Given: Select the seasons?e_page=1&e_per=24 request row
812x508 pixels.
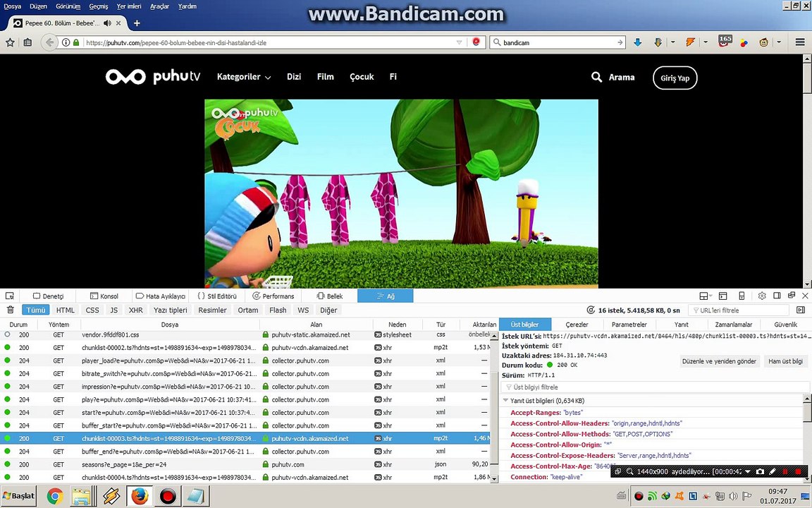Looking at the screenshot, I should coord(245,464).
